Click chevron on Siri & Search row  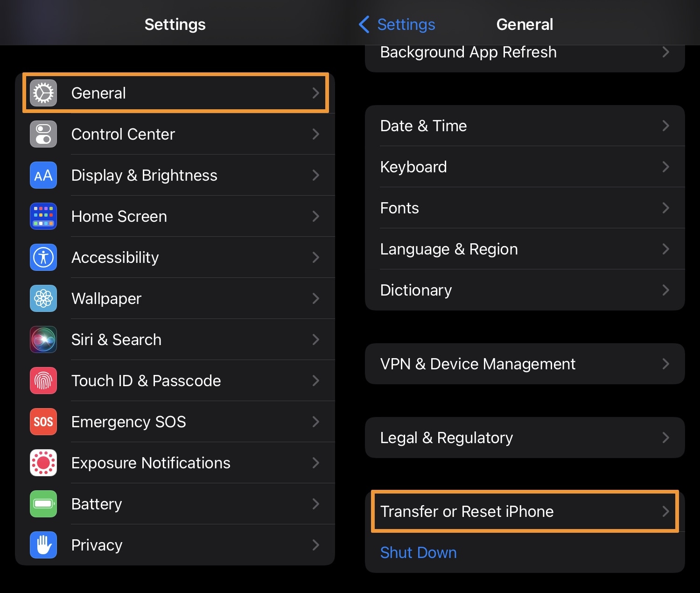pyautogui.click(x=316, y=339)
